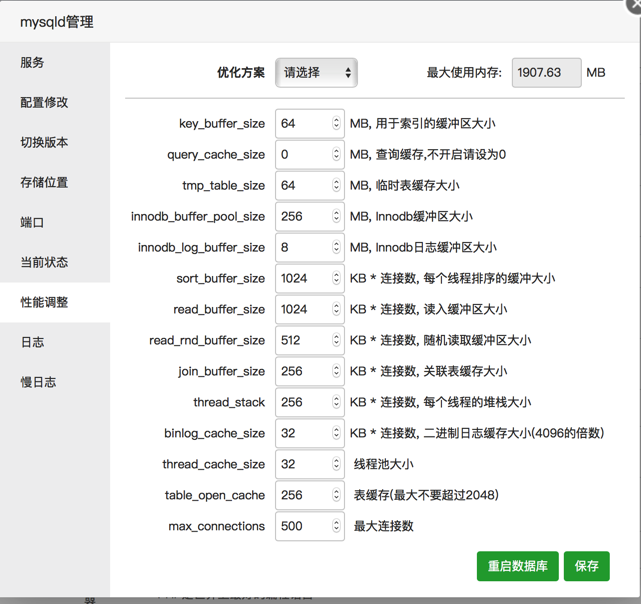The height and width of the screenshot is (604, 641).
Task: Focus the join_buffer_size value field
Action: pos(310,371)
